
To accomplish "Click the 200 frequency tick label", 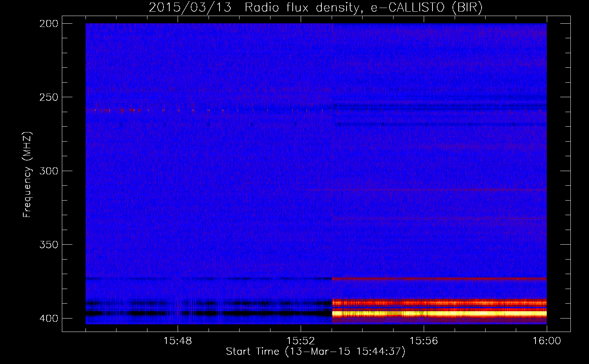I will (49, 24).
